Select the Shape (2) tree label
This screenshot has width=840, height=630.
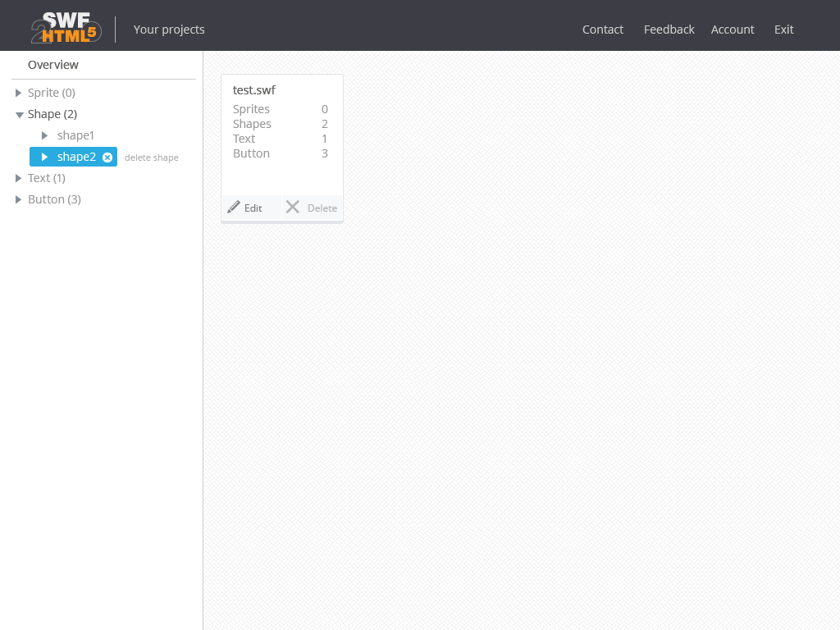pos(52,114)
